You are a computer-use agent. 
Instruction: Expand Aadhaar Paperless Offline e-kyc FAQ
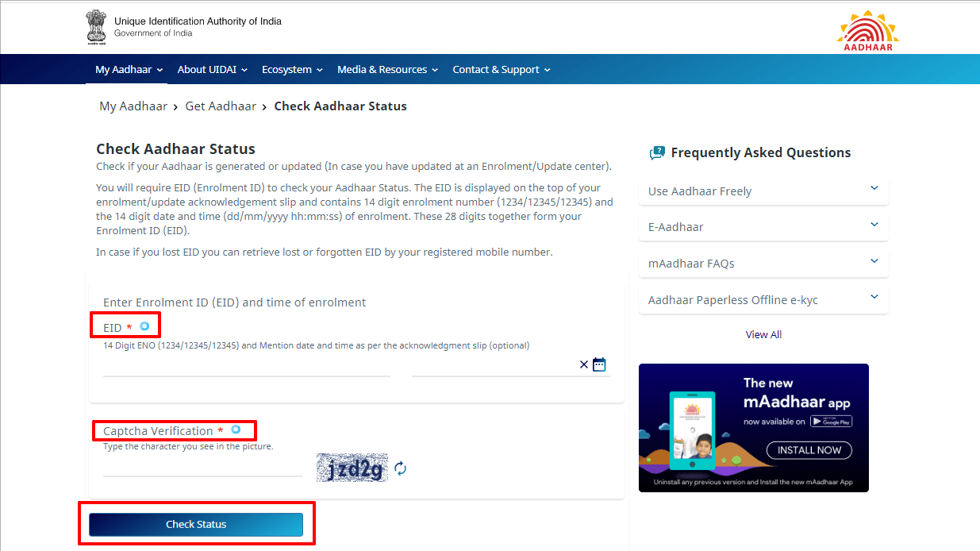coord(763,299)
